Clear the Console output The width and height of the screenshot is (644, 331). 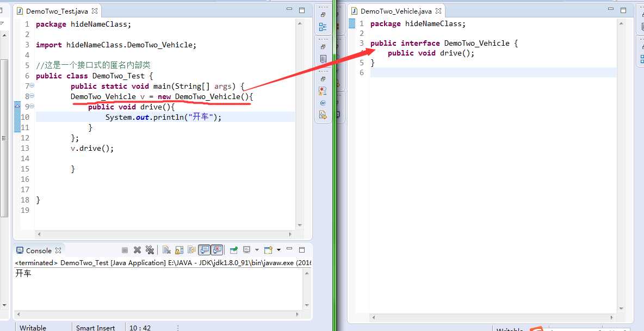(167, 250)
